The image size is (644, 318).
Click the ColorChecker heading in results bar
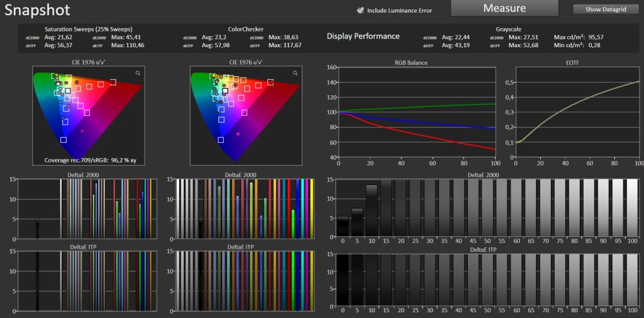tap(245, 29)
